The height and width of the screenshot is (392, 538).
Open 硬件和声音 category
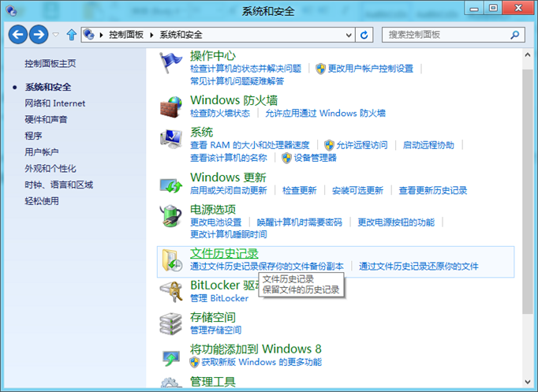tap(46, 119)
